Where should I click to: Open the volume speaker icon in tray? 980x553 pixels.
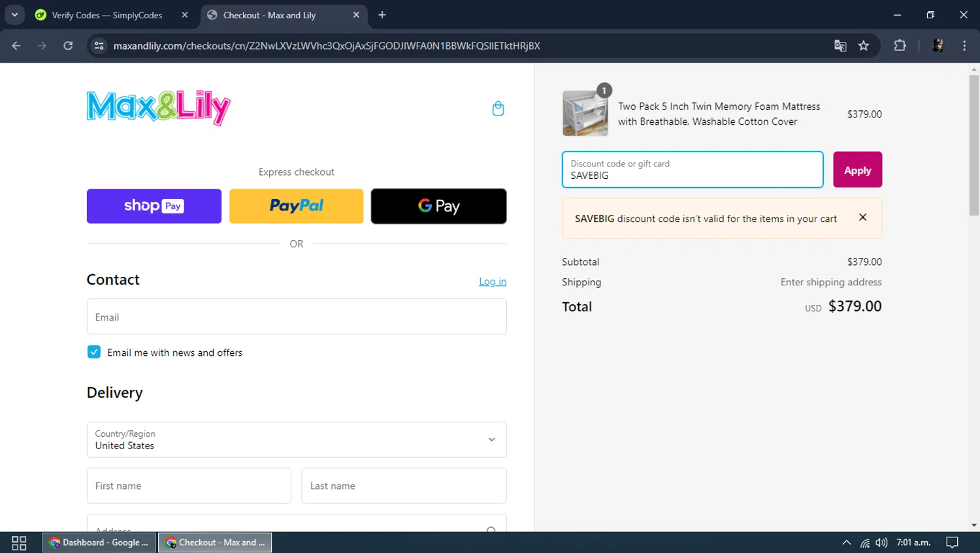pyautogui.click(x=881, y=543)
